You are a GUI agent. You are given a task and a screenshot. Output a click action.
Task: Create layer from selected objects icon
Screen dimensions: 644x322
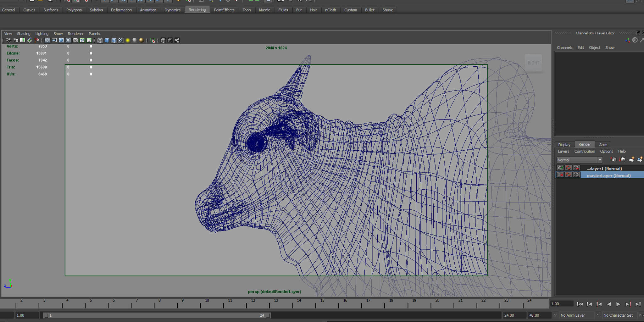tap(640, 160)
